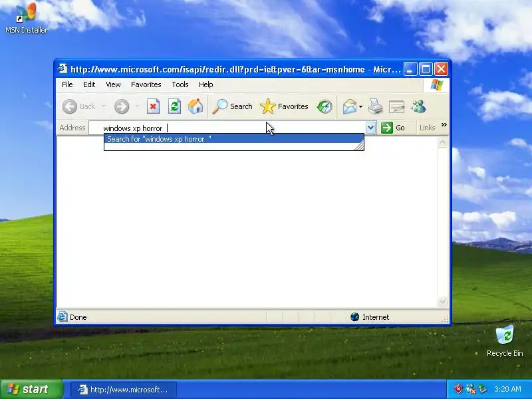Viewport: 532px width, 399px height.
Task: Minimize the Internet Explorer window
Action: pyautogui.click(x=410, y=69)
